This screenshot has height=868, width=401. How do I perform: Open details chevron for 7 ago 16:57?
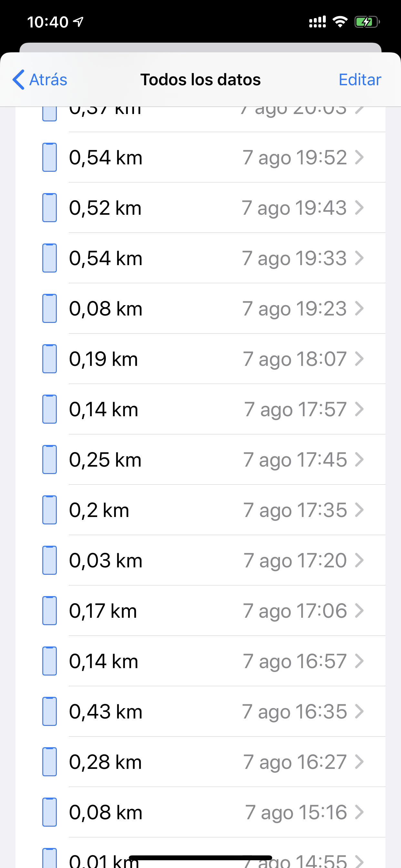[x=360, y=661]
